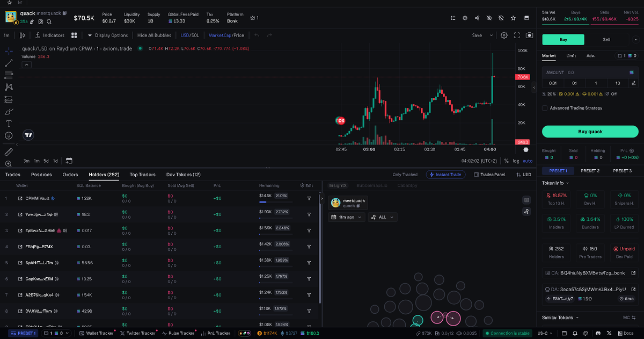644x339 pixels.
Task: Open the ALL filter dropdown
Action: [x=382, y=217]
